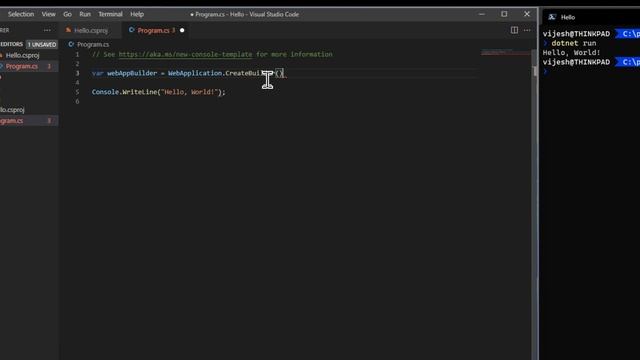Viewport: 640px width, 360px height.
Task: Click the Hello, World! output in terminal
Action: coord(571,53)
